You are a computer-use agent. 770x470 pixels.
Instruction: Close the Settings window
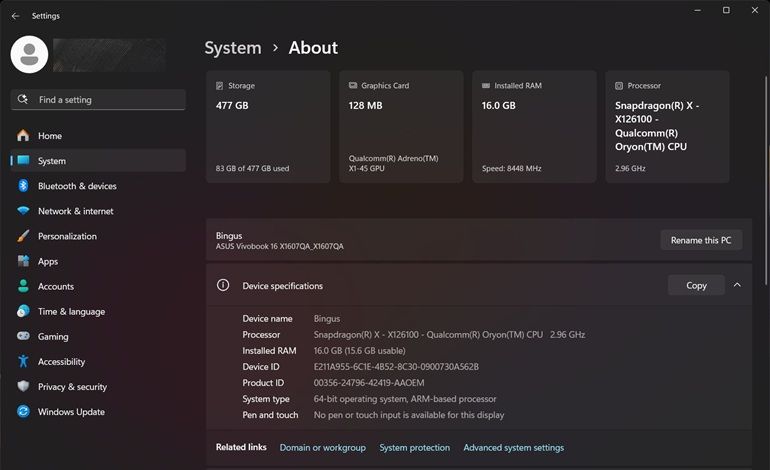click(x=755, y=10)
